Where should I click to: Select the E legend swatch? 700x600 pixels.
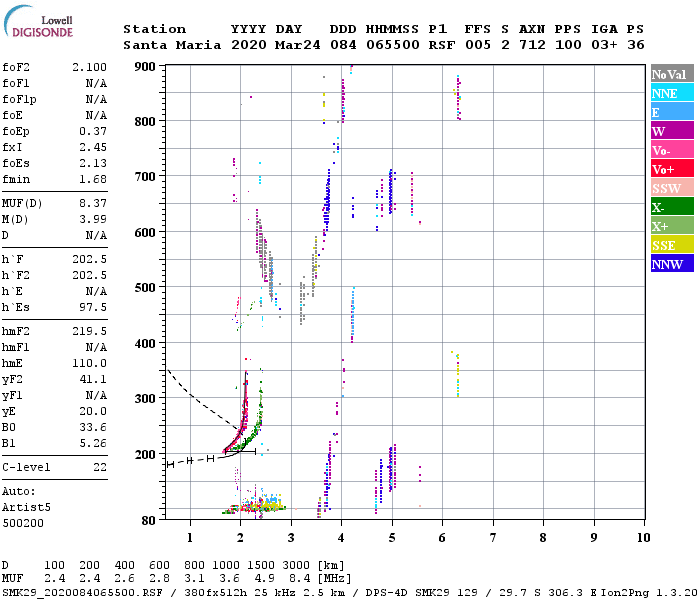(x=672, y=112)
